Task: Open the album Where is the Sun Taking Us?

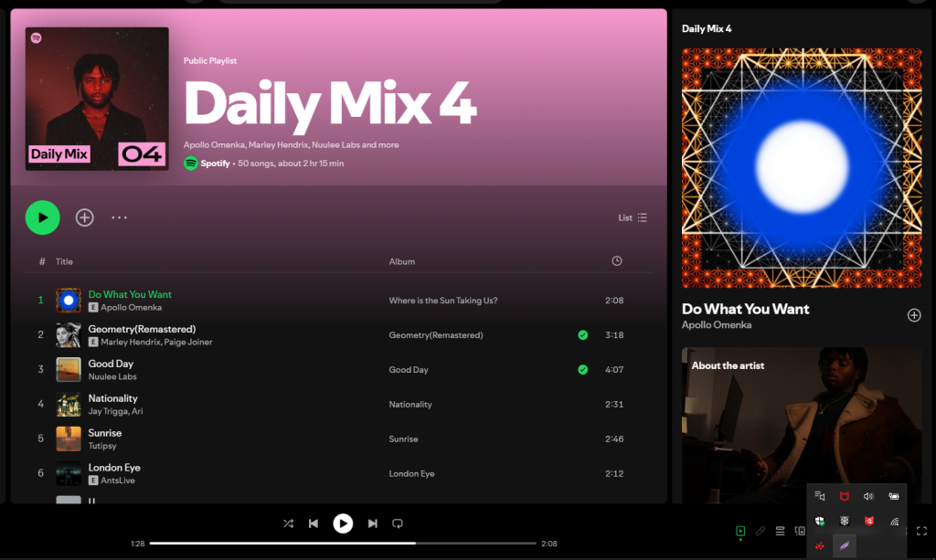Action: tap(443, 301)
